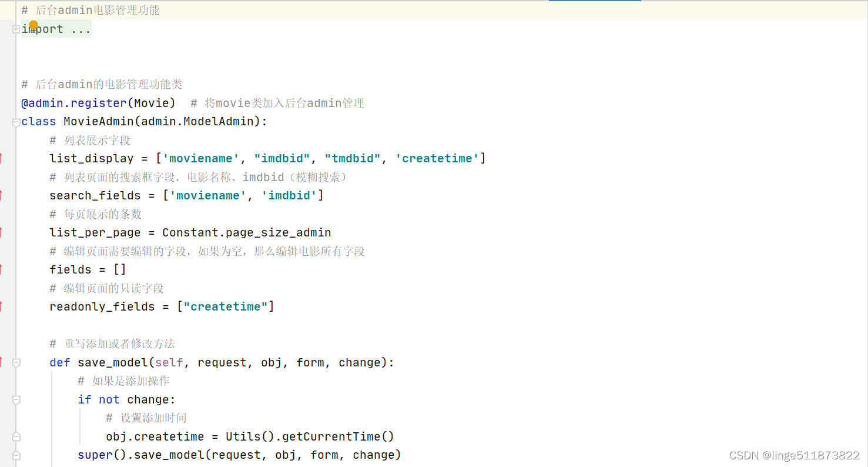Click 'Utils().getCurrentTime()' call
Image resolution: width=868 pixels, height=467 pixels.
click(310, 436)
